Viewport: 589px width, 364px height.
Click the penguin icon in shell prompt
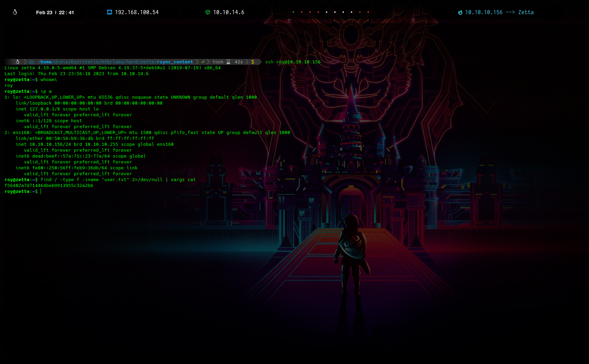point(18,62)
